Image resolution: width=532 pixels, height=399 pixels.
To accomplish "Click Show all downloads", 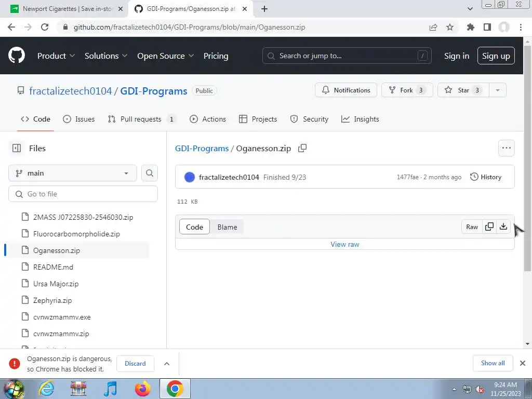I will 493,363.
